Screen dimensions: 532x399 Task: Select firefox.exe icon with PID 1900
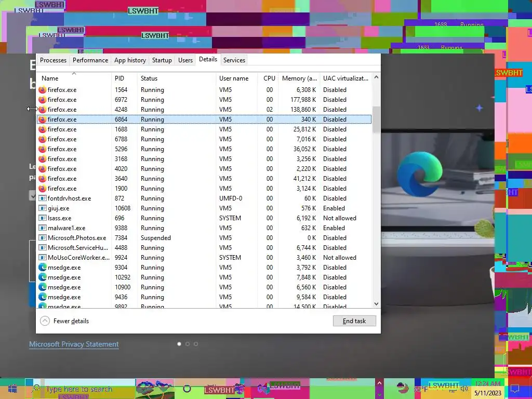pos(43,188)
